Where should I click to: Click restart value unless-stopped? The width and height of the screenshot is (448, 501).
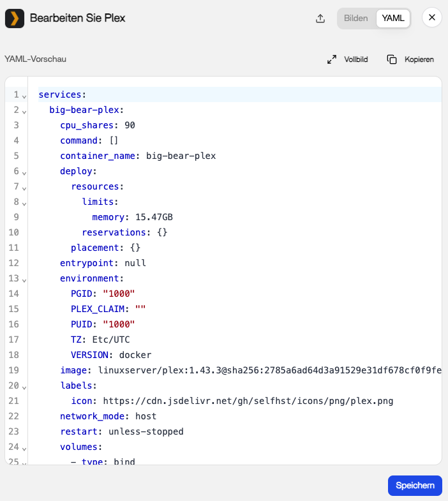pos(146,431)
